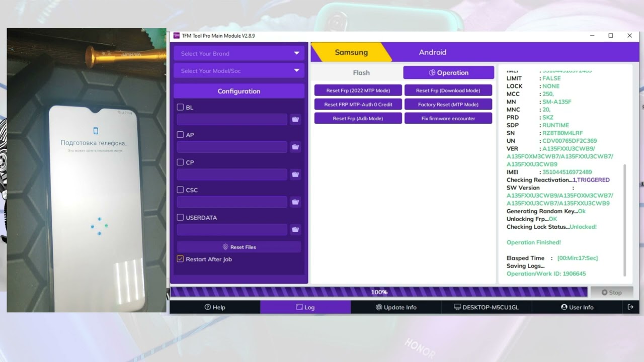
Task: Click 'TRIGGERED' reactivation status text
Action: coord(593,180)
